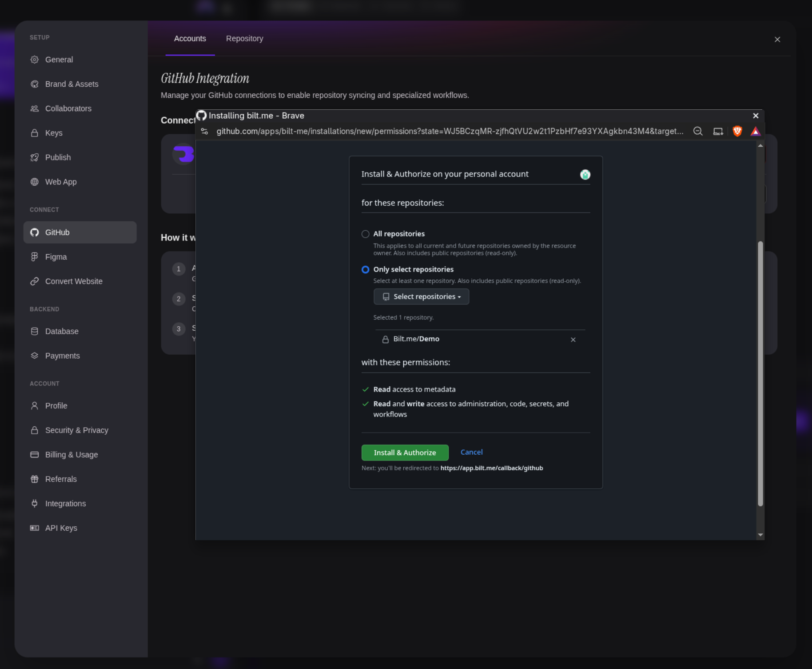Viewport: 812px width, 669px height.
Task: Click the app.bilt.me callback URL text
Action: click(491, 468)
